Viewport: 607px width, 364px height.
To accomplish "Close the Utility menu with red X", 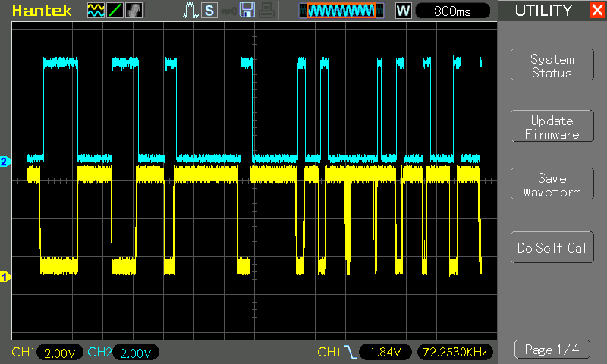I will click(x=597, y=10).
